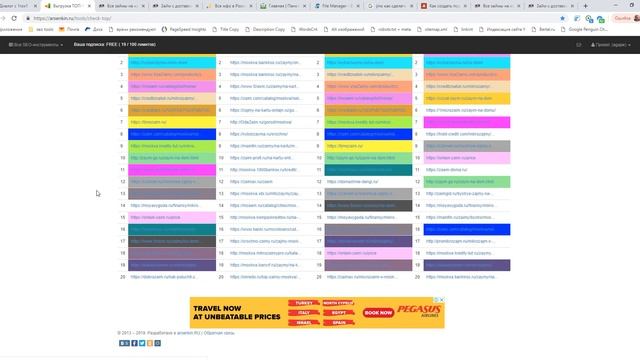
Task: Share via the orange Odnoklassniki icon
Action: point(150,343)
